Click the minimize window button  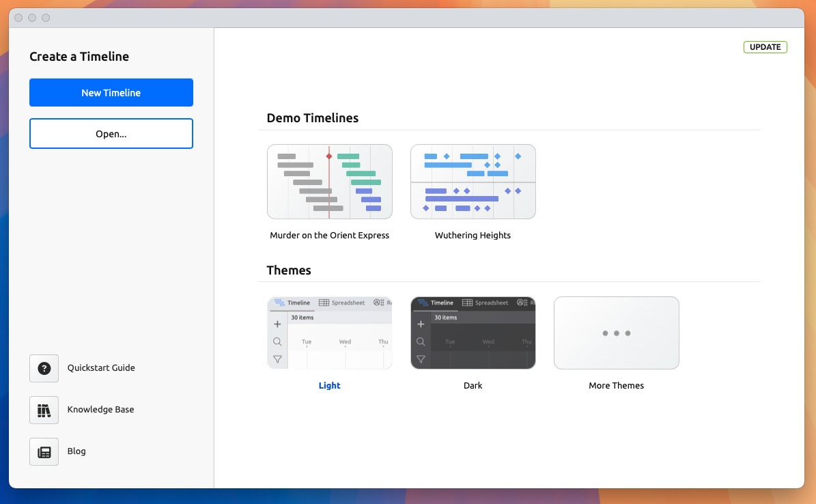[31, 18]
